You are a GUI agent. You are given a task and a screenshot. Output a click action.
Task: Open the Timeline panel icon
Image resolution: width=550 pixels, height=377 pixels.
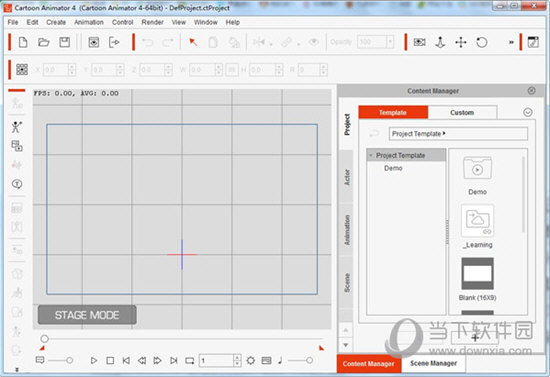(266, 360)
